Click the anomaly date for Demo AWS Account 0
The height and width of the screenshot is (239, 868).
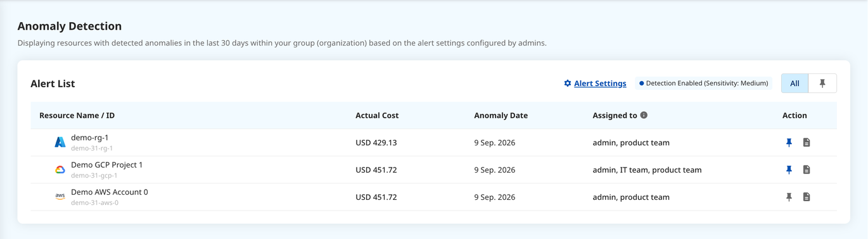click(495, 197)
